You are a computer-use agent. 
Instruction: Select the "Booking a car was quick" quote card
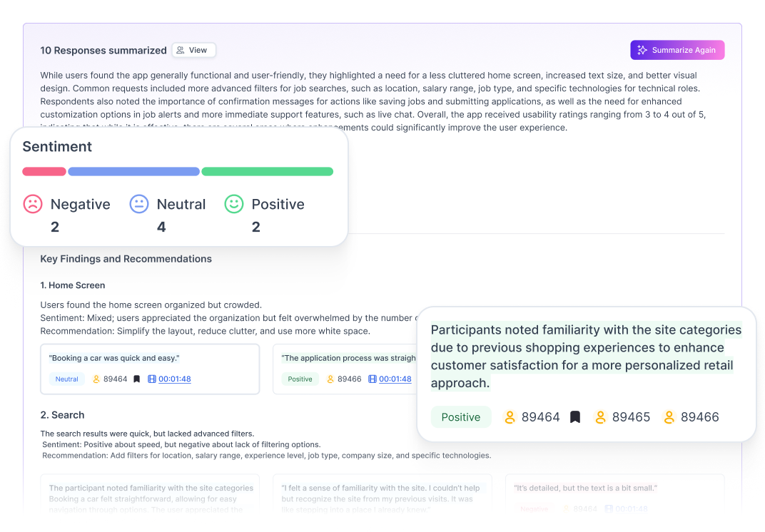150,359
